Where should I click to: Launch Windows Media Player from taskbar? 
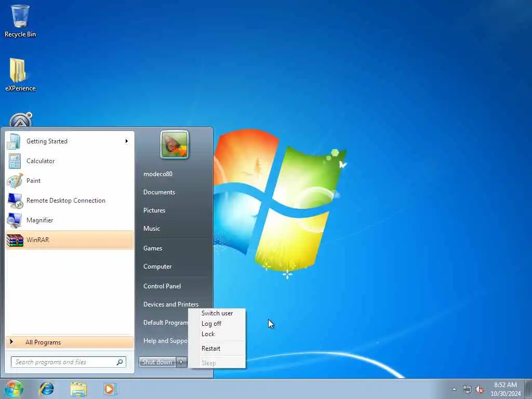tap(110, 389)
